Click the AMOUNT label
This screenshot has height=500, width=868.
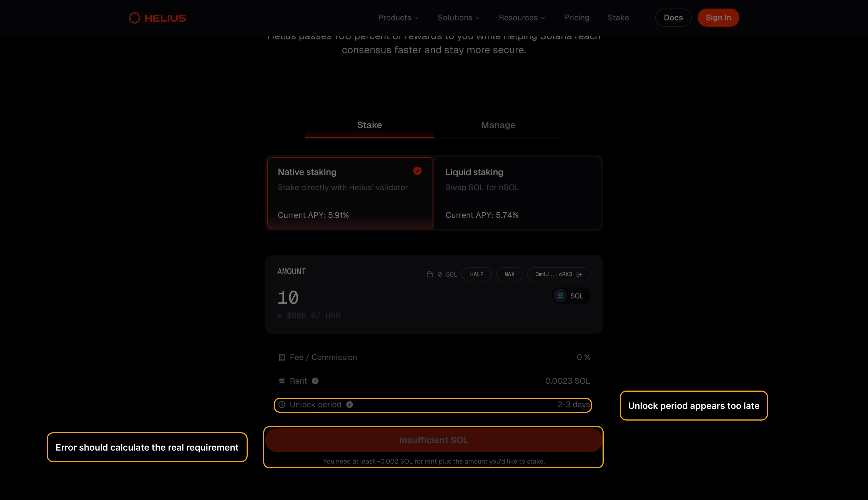pyautogui.click(x=291, y=272)
